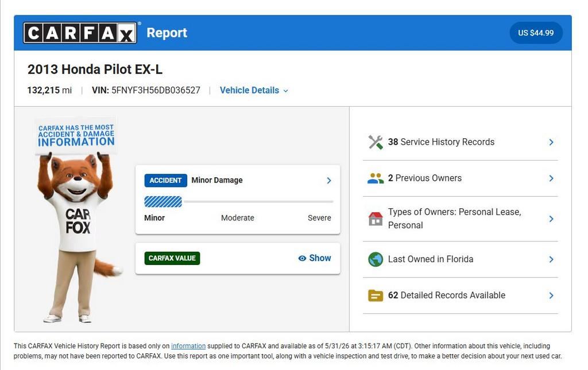588x370 pixels.
Task: Open the Minor Damage accident chevron
Action: click(329, 181)
